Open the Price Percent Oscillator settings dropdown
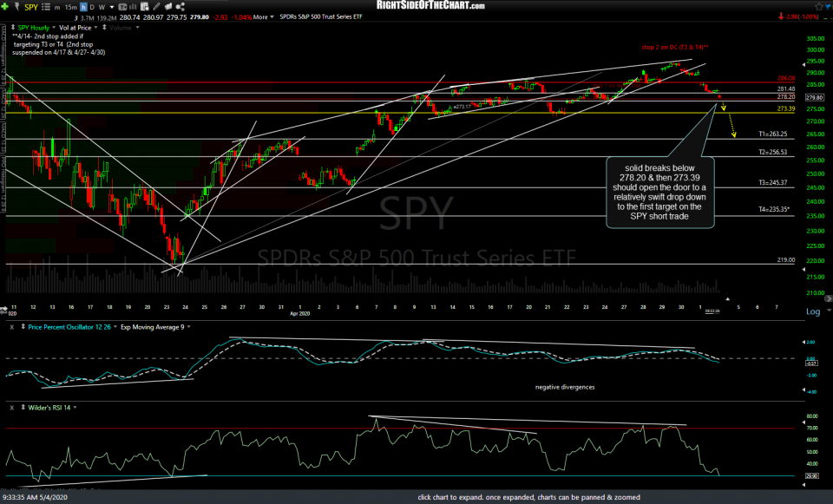 pos(114,327)
